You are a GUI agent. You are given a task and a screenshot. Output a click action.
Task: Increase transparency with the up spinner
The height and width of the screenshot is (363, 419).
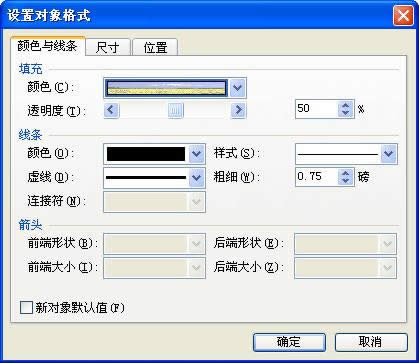click(x=346, y=105)
